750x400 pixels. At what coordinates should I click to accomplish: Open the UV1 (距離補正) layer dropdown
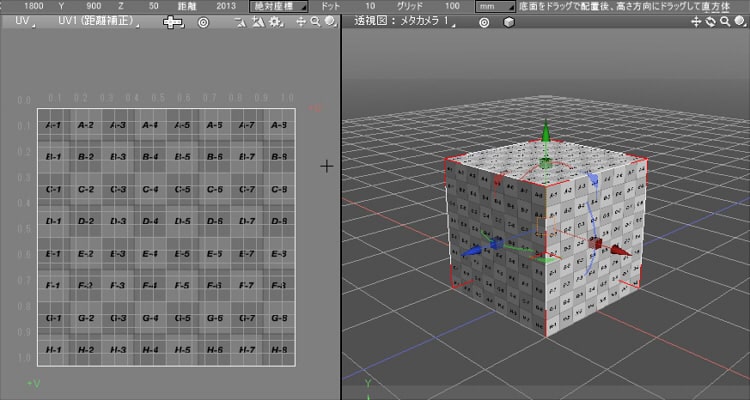tap(98, 22)
